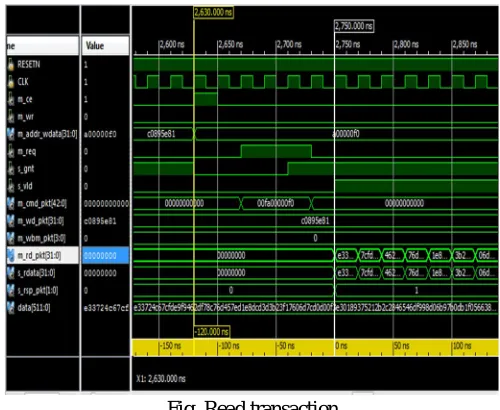Screen dimensions: 500x410
Task: Click the m_req signal icon
Action: (x=11, y=151)
